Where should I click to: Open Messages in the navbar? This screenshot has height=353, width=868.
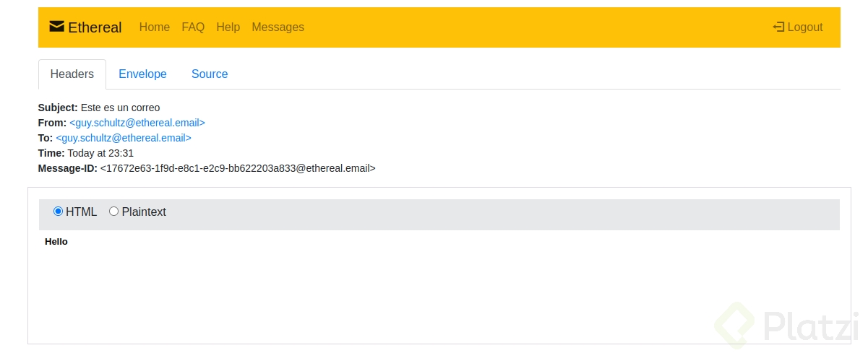(x=278, y=27)
